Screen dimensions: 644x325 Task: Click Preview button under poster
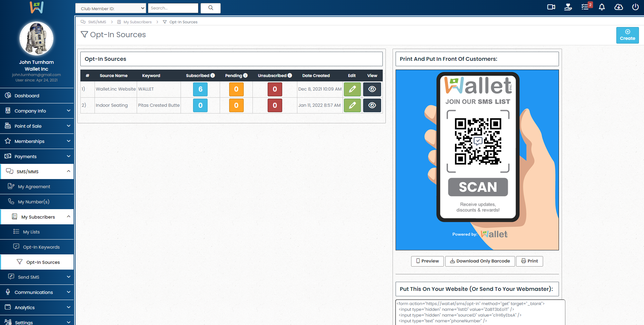[x=427, y=261]
